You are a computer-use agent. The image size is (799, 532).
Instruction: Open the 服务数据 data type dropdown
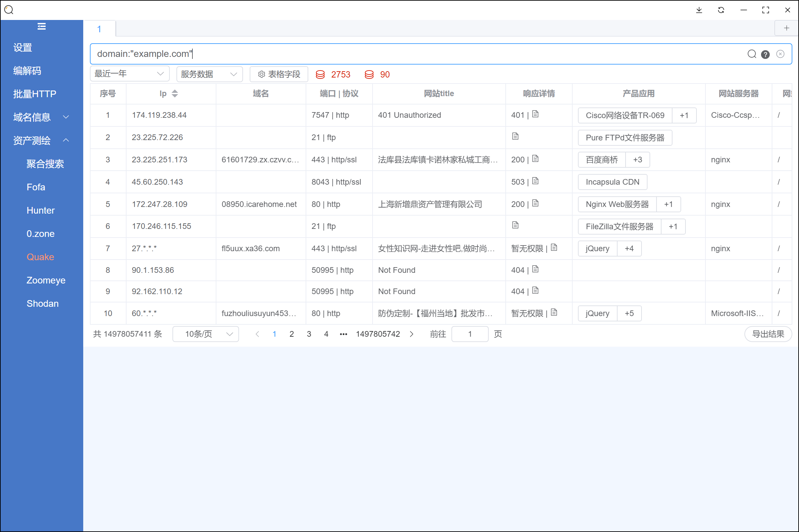click(x=209, y=74)
